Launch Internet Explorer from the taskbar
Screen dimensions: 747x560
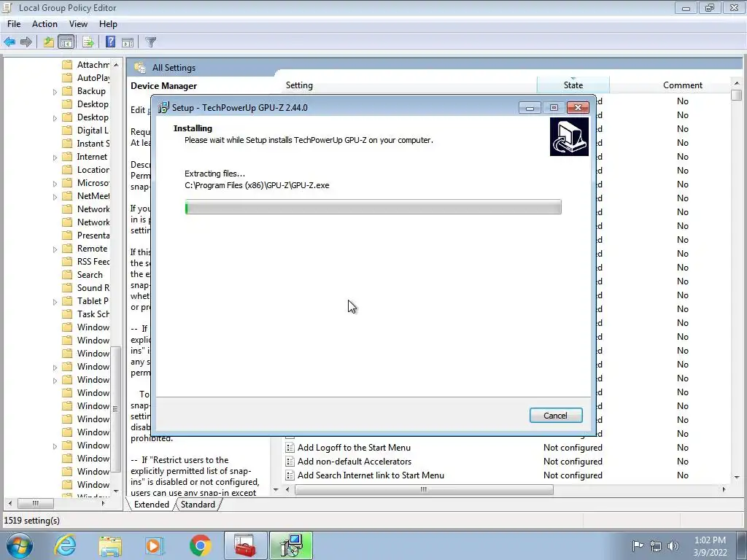[x=65, y=545]
